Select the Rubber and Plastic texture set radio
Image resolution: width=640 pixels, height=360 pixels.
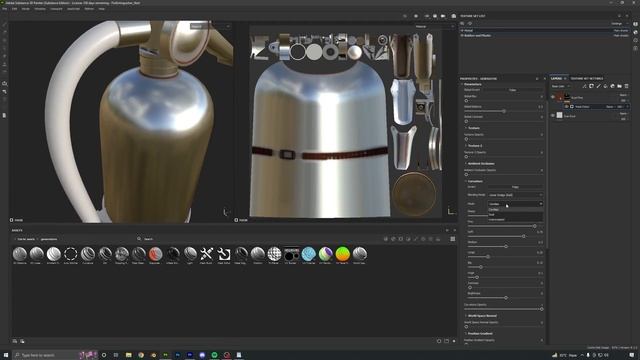[462, 36]
